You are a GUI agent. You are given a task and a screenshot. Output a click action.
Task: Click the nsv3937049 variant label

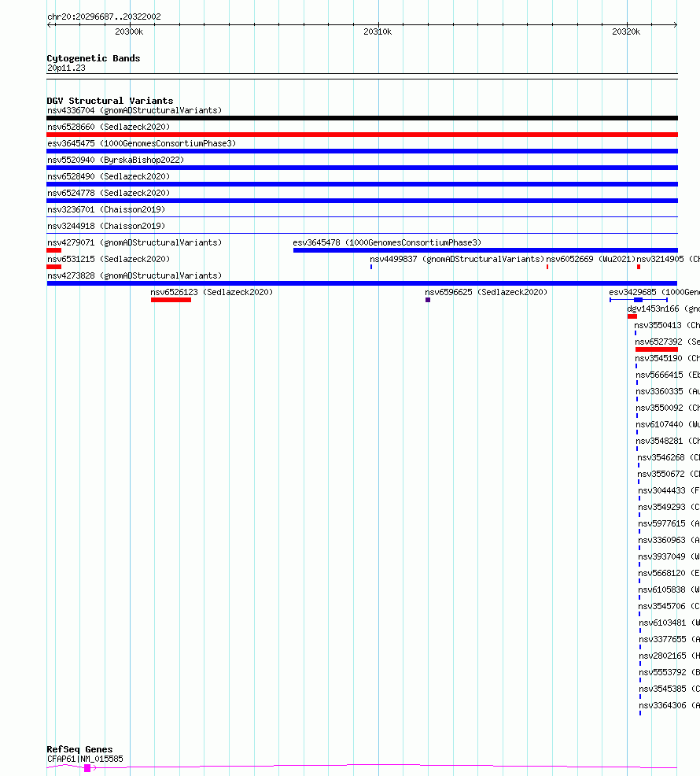pos(669,556)
